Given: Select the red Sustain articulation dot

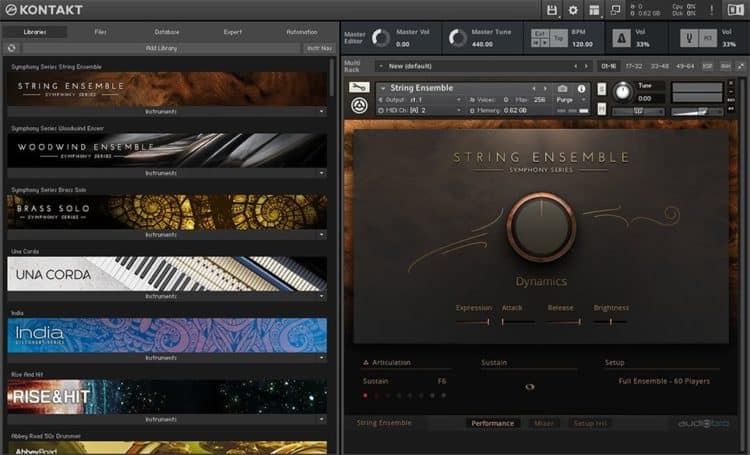Looking at the screenshot, I should click(x=365, y=396).
